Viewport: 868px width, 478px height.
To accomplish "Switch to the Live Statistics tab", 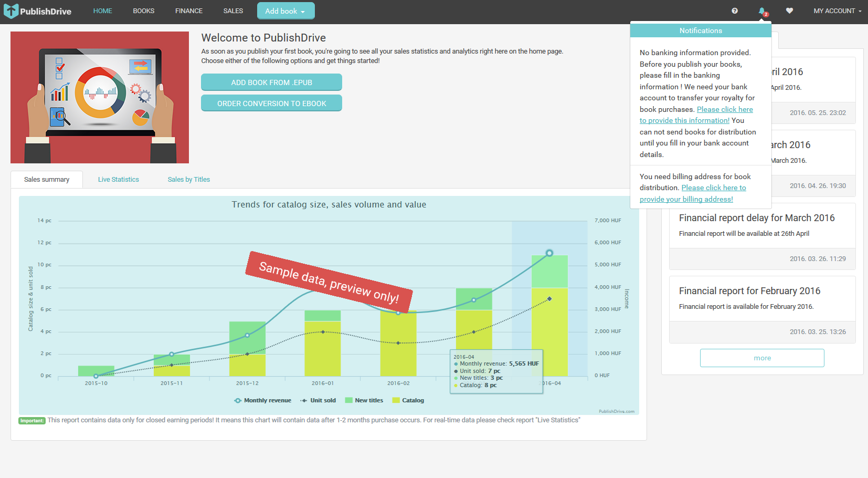I will 119,180.
